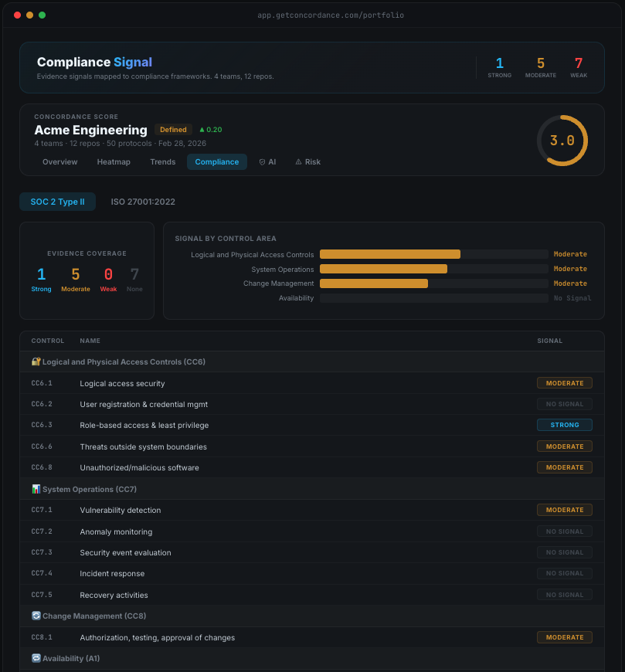Viewport: 625px width, 672px height.
Task: Click the MODERATE badge for CC6.8
Action: click(x=565, y=467)
